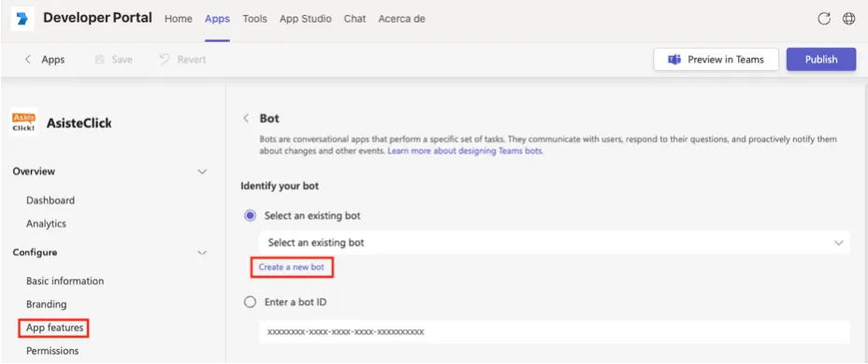
Task: Open the Apps tab in the header
Action: pyautogui.click(x=217, y=19)
